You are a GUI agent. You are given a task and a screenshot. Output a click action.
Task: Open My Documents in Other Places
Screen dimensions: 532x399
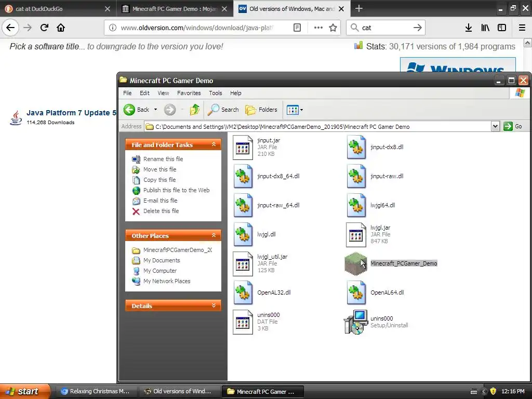coord(162,260)
